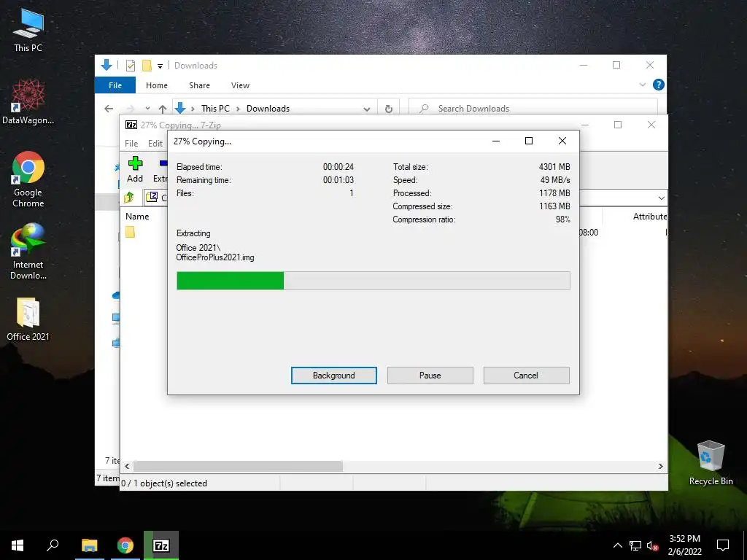Show hidden system tray icons
Viewport: 747px width, 560px height.
(617, 545)
